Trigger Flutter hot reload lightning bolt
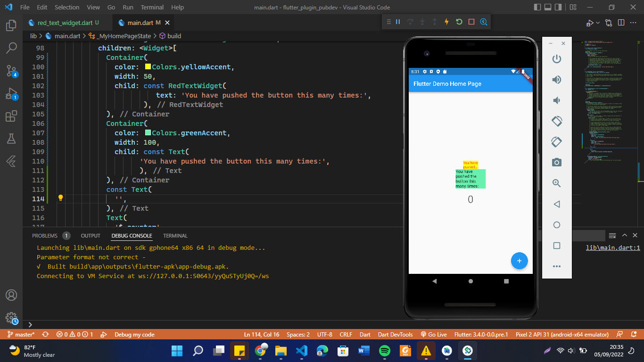 point(447,22)
